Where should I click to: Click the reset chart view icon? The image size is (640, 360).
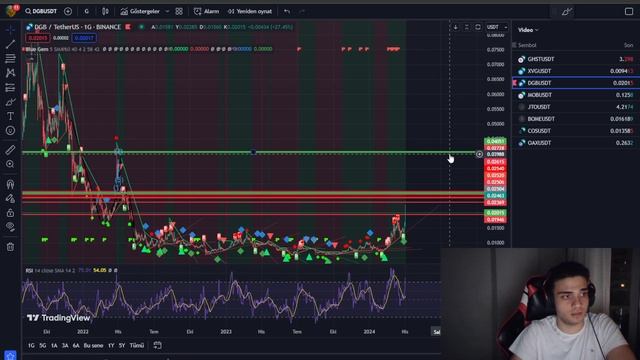click(x=478, y=27)
